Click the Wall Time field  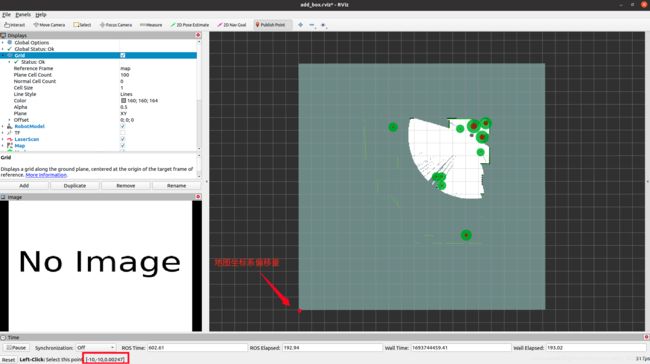pyautogui.click(x=461, y=347)
